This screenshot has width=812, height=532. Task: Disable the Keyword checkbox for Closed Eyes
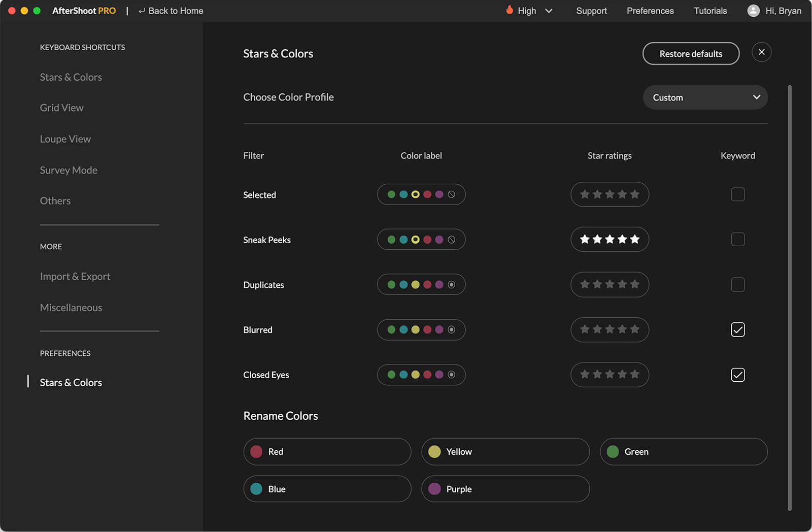coord(737,375)
